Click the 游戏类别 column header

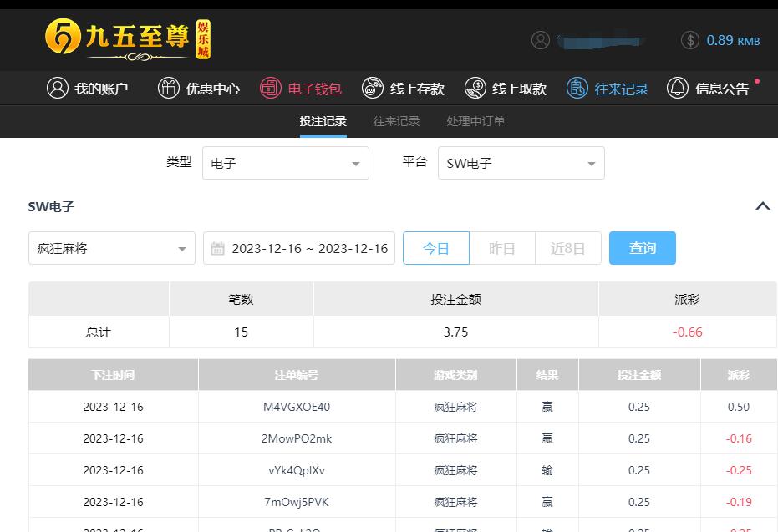[456, 375]
